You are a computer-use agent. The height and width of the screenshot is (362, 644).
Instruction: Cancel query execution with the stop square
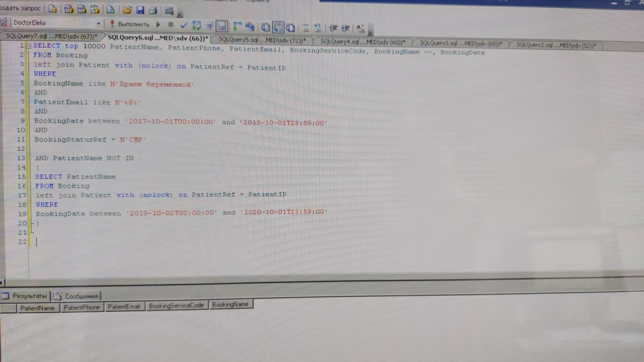point(171,24)
